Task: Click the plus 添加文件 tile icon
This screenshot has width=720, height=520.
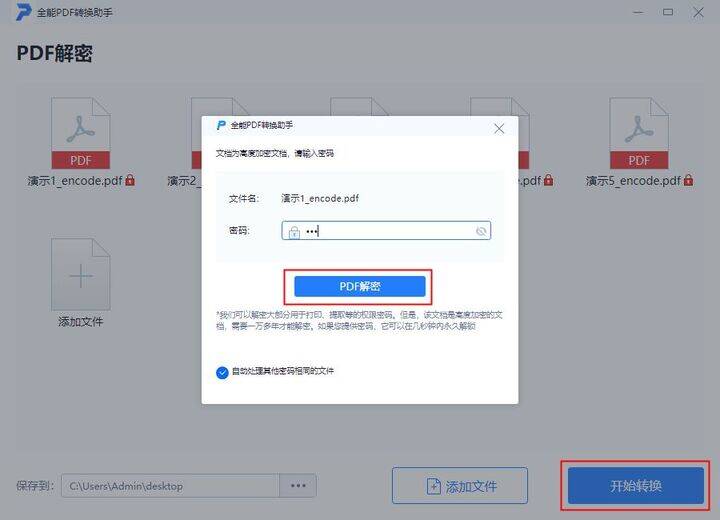Action: click(x=80, y=274)
